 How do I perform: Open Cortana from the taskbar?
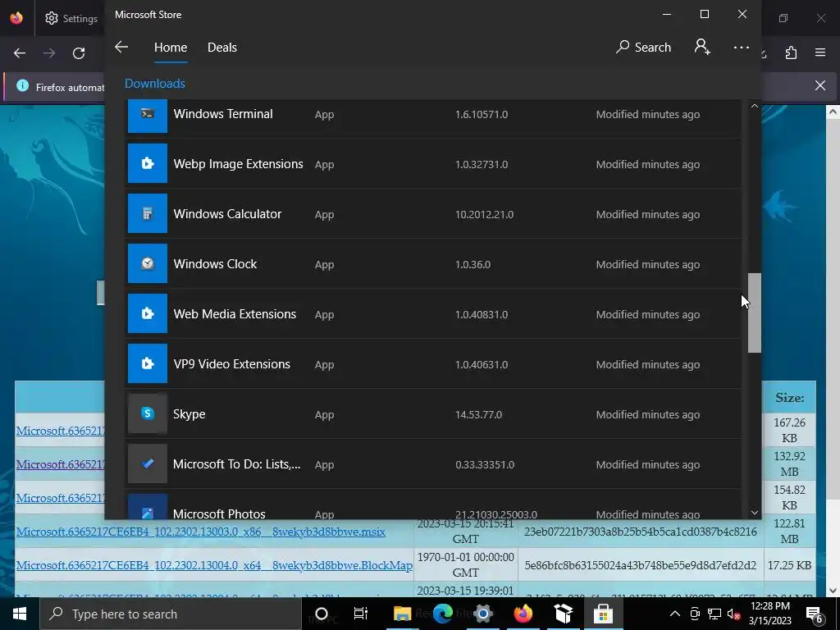coord(322,614)
